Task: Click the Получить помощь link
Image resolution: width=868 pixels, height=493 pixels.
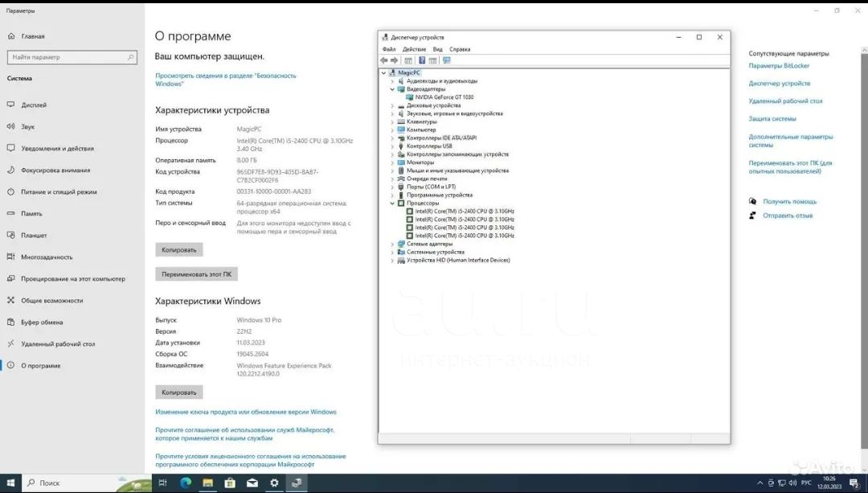Action: [x=789, y=202]
